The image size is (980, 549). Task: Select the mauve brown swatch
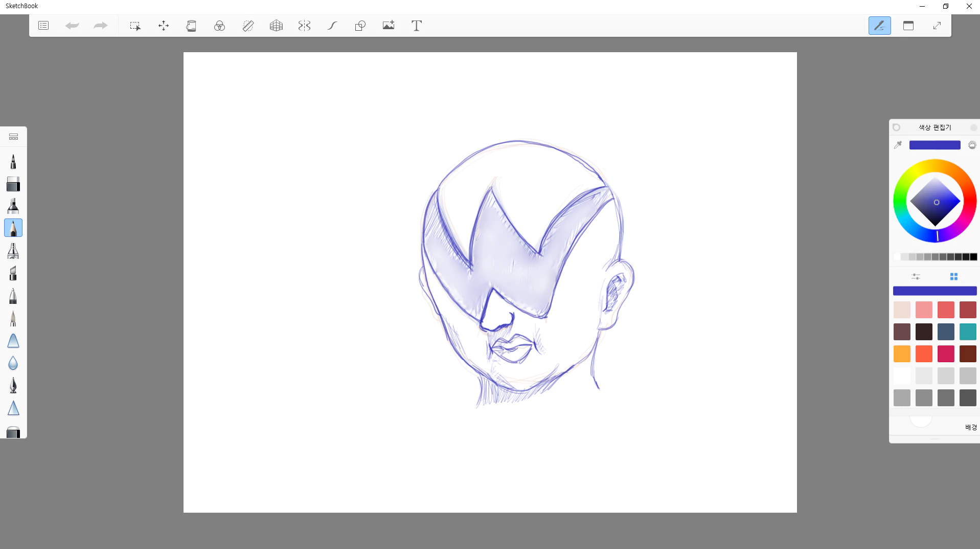coord(902,332)
